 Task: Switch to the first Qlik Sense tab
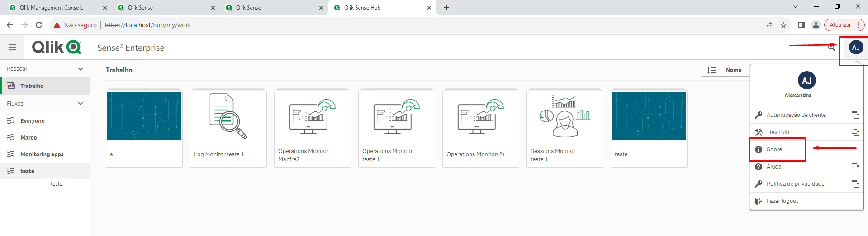point(166,8)
